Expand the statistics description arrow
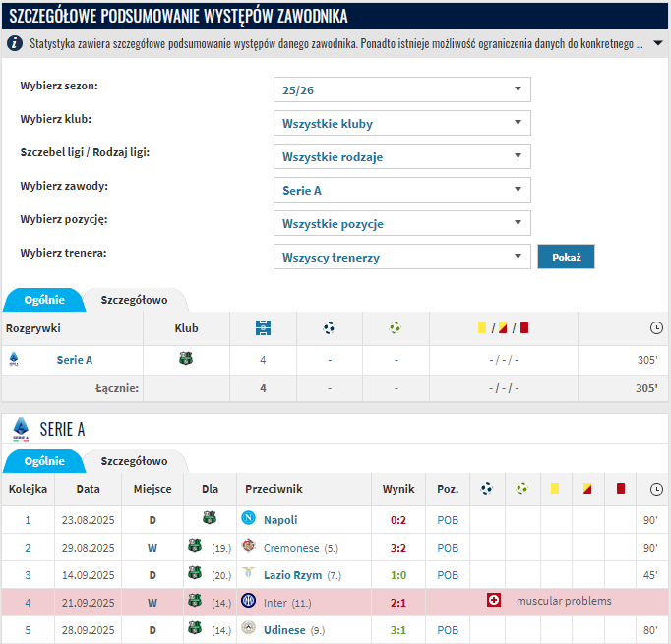The height and width of the screenshot is (644, 671). (658, 44)
